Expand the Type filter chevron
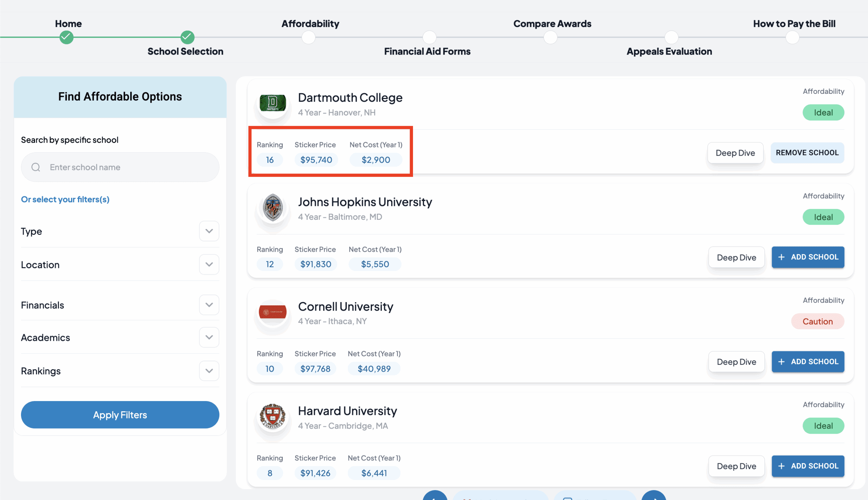Viewport: 868px width, 500px height. (209, 231)
